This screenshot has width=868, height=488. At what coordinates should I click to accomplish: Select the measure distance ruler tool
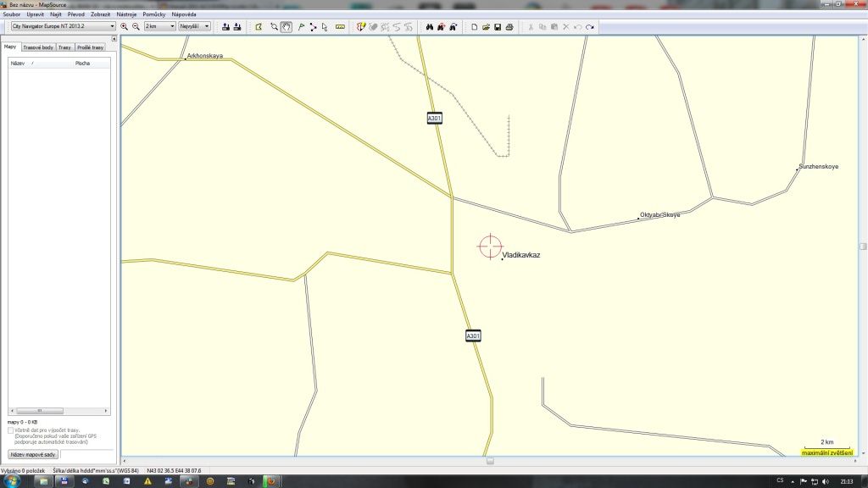click(x=340, y=26)
